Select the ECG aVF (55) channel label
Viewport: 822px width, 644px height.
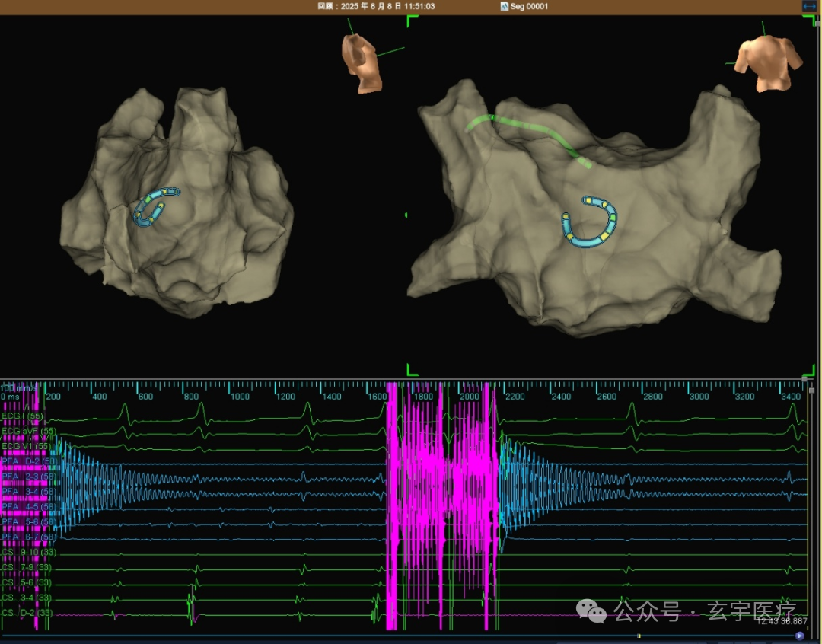click(28, 431)
